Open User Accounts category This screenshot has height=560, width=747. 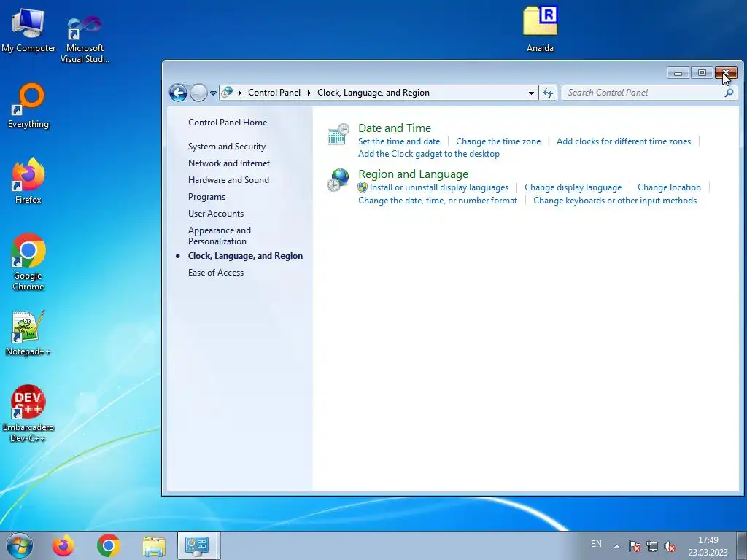[x=216, y=214]
